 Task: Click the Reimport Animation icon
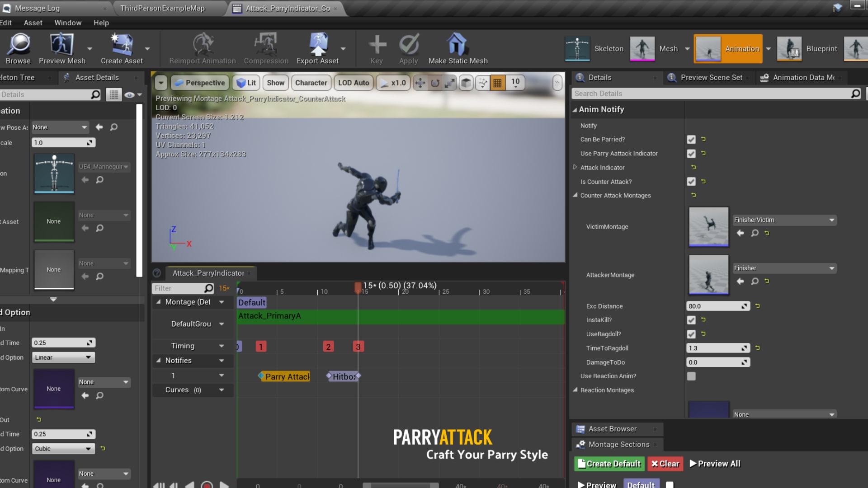(202, 47)
